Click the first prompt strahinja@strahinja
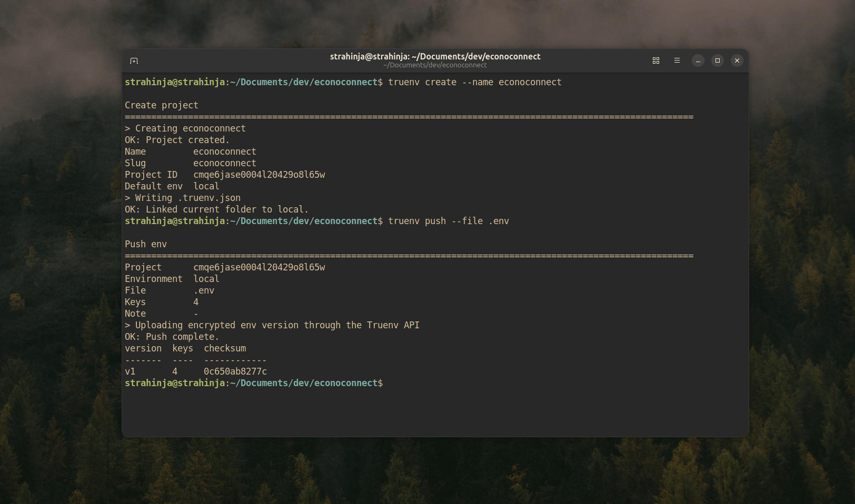The width and height of the screenshot is (855, 504). tap(175, 82)
